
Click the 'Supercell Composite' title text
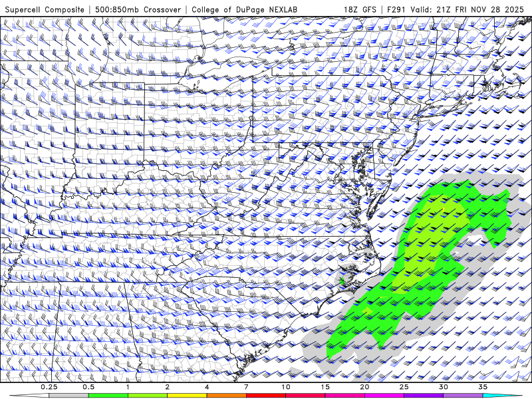tap(45, 9)
